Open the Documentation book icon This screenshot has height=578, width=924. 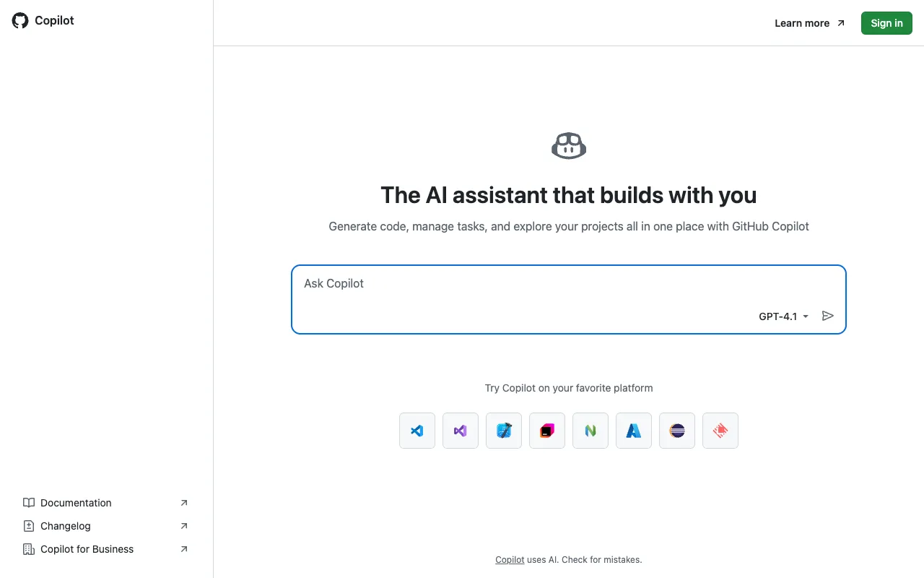click(29, 503)
